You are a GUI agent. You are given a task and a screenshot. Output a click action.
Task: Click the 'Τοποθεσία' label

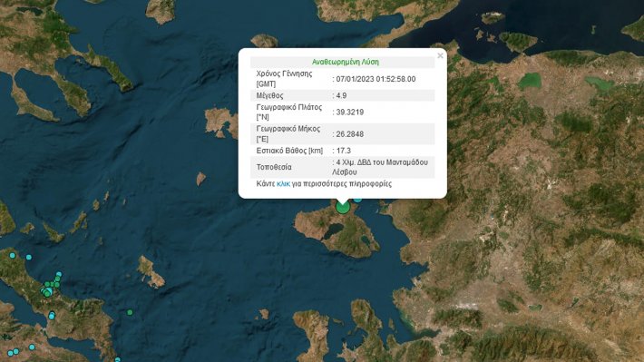coord(274,167)
